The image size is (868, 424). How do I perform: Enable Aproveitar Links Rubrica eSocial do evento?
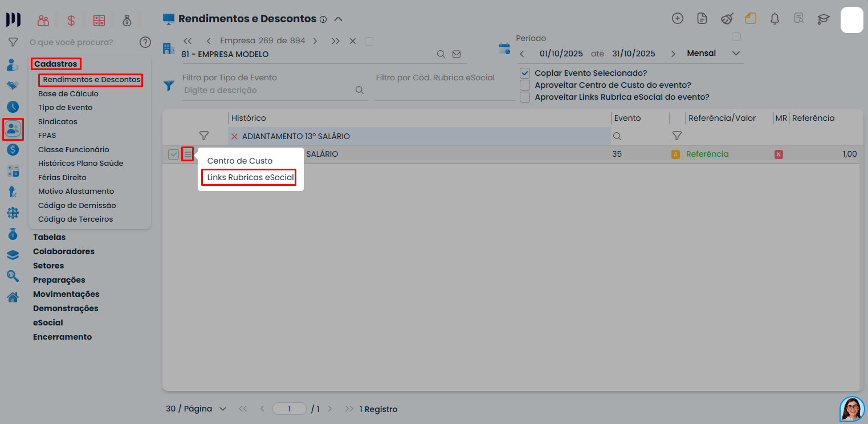(x=525, y=97)
